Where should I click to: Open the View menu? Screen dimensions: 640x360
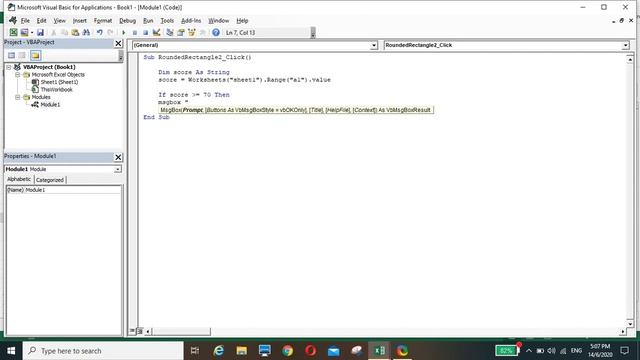tap(60, 20)
